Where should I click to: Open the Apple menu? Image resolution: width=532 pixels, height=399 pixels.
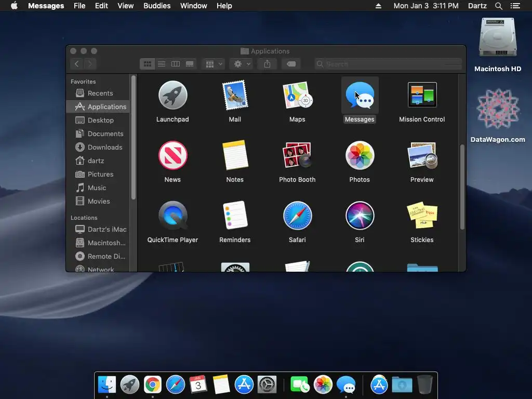click(14, 6)
